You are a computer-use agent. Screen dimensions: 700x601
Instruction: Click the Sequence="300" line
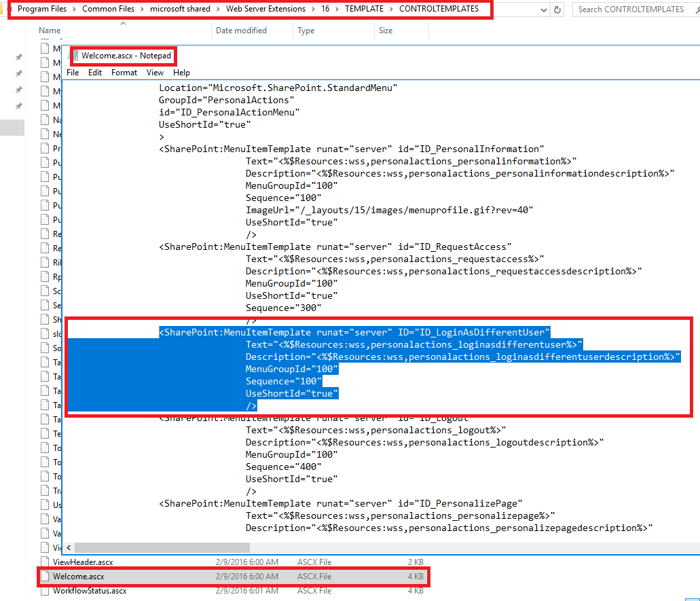[284, 308]
